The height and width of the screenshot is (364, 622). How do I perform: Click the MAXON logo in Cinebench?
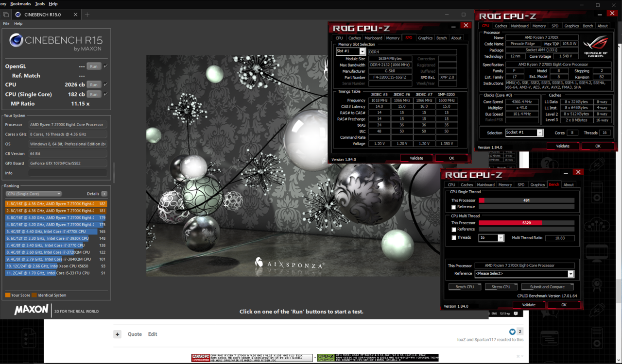(32, 310)
